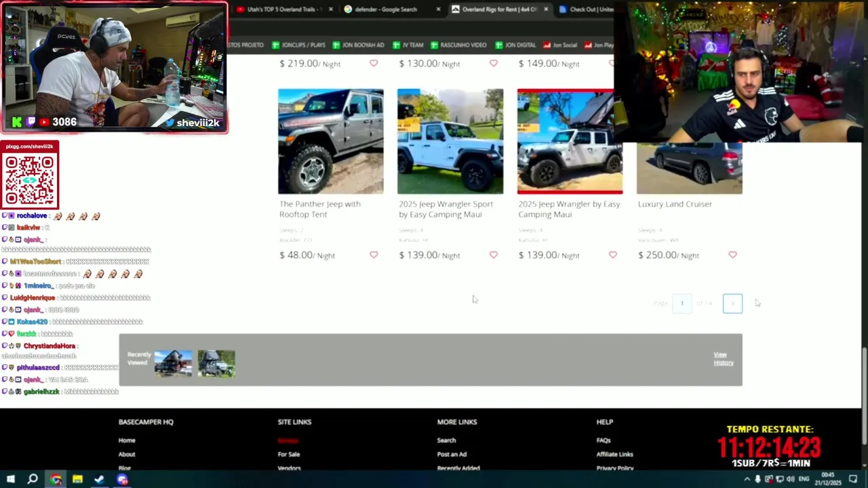The image size is (868, 488).
Task: Open the second recently viewed thumbnail
Action: pos(216,363)
